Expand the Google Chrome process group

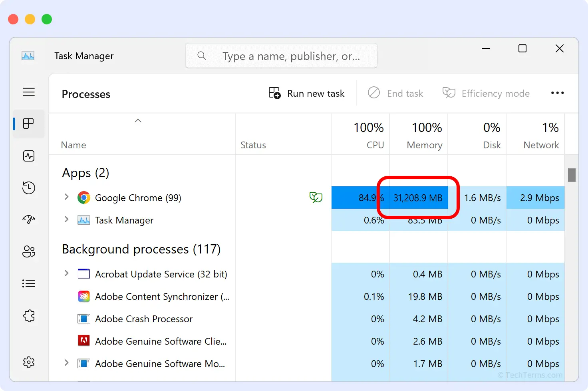66,197
